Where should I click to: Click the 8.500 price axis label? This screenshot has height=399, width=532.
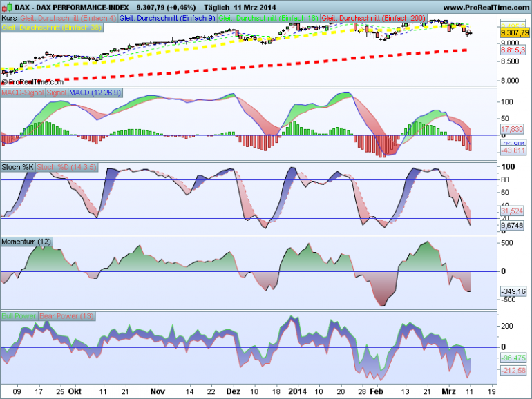coord(511,61)
